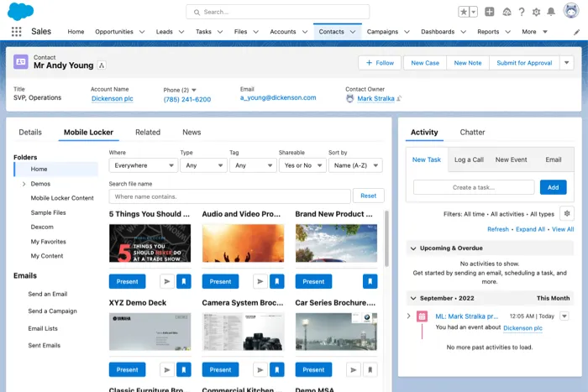Open the user profile avatar
This screenshot has height=392, width=588.
pyautogui.click(x=570, y=11)
